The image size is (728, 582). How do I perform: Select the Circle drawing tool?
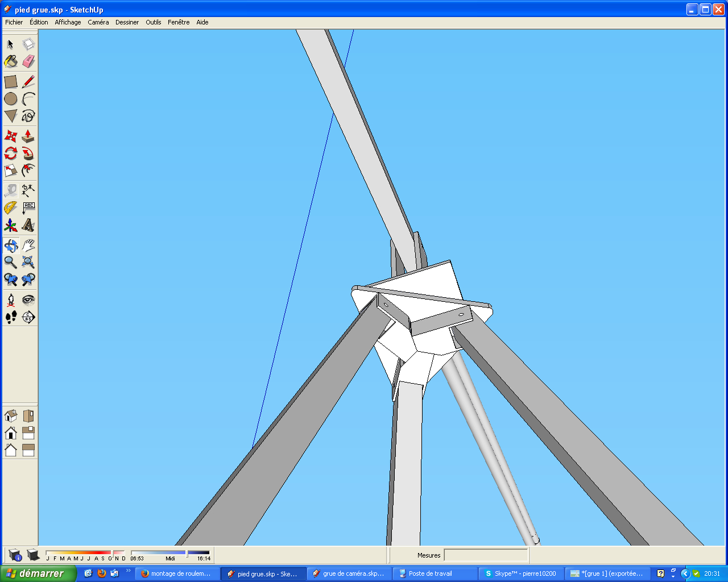coord(11,99)
